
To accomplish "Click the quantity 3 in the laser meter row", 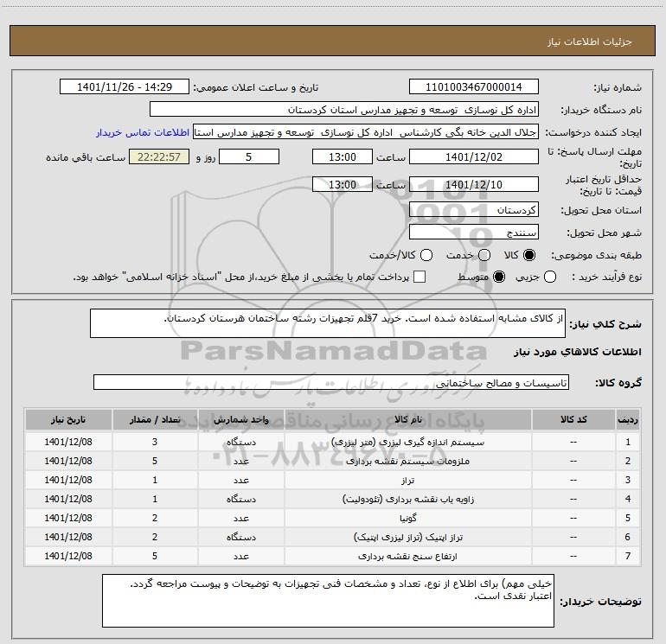I will pos(155,442).
